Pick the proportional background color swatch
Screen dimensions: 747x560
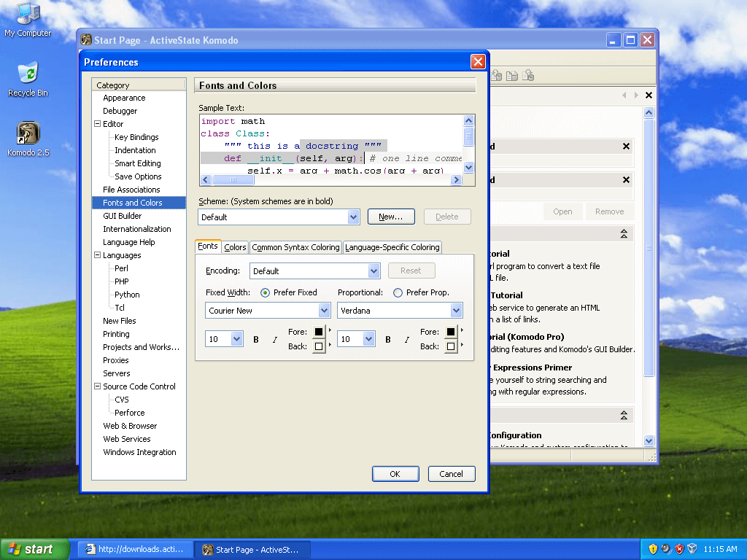tap(451, 346)
